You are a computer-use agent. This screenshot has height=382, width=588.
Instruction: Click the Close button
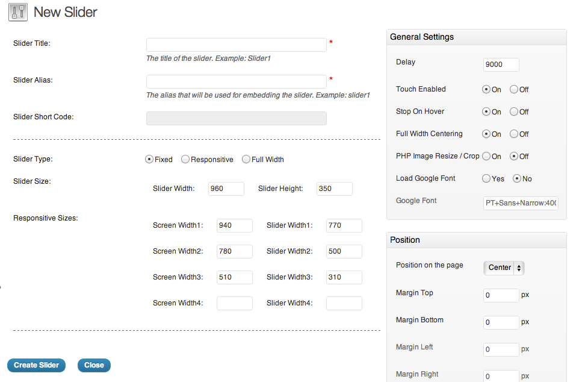[x=94, y=365]
